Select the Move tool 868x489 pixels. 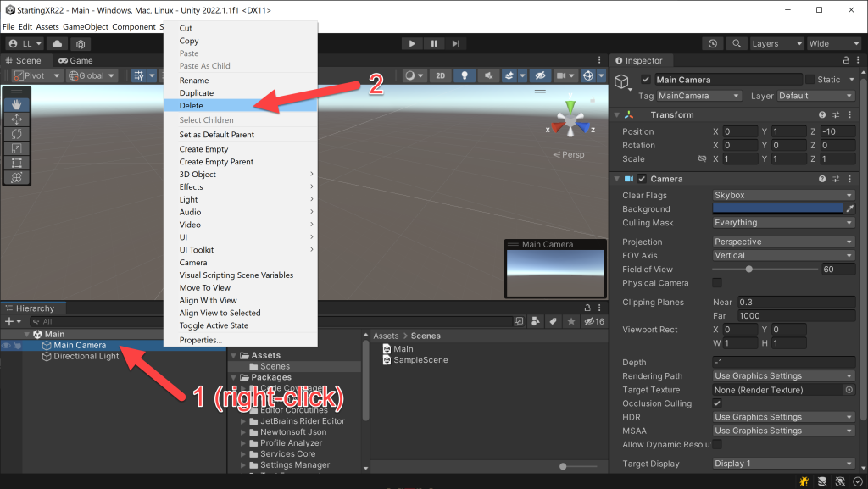pos(17,119)
